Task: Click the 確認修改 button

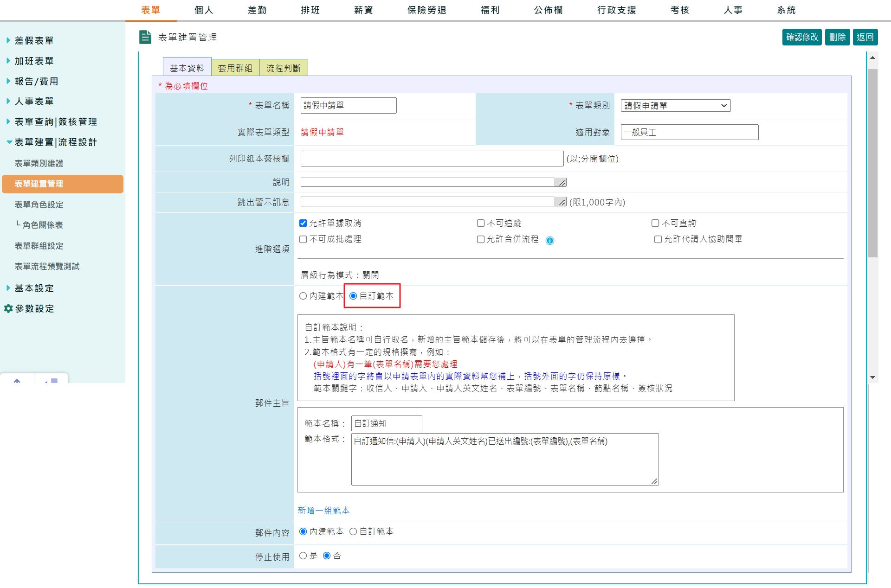Action: click(x=802, y=37)
